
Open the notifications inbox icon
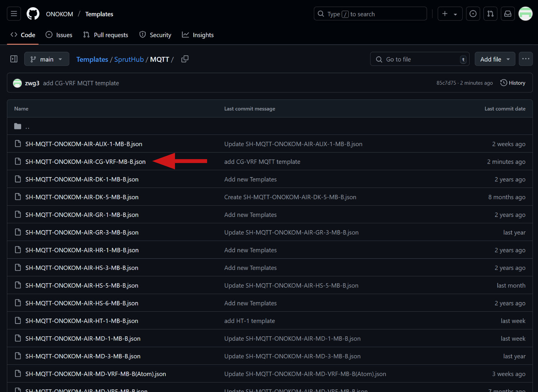point(508,14)
